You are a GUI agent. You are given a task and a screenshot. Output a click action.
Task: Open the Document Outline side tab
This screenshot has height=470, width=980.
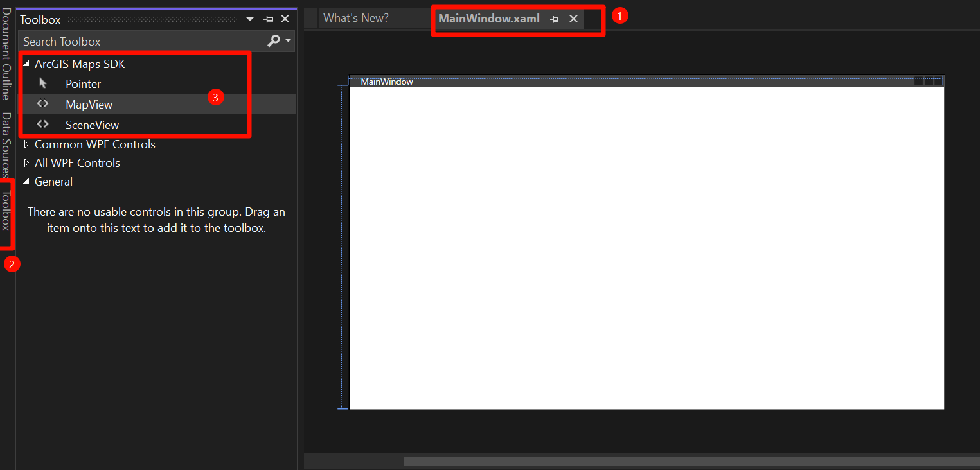point(6,54)
